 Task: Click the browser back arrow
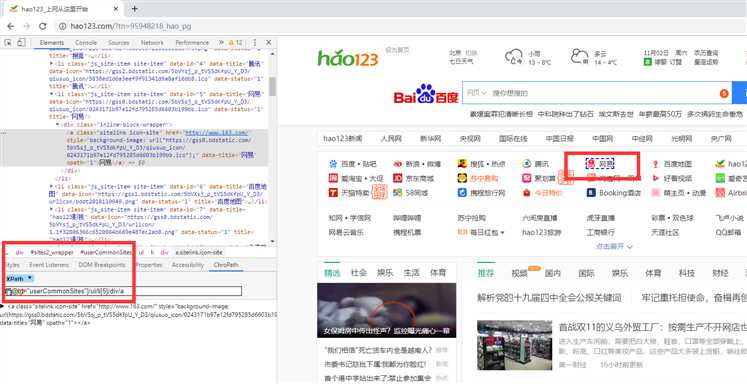tap(11, 26)
